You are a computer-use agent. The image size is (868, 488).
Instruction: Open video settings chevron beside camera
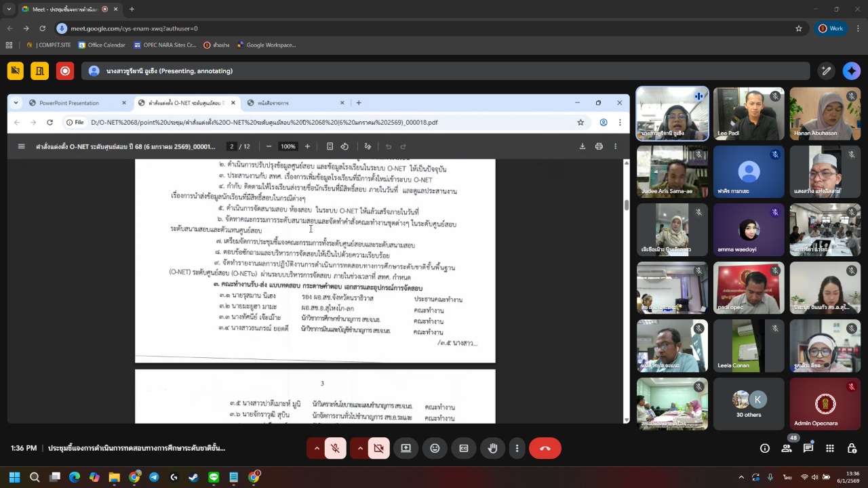(x=360, y=448)
